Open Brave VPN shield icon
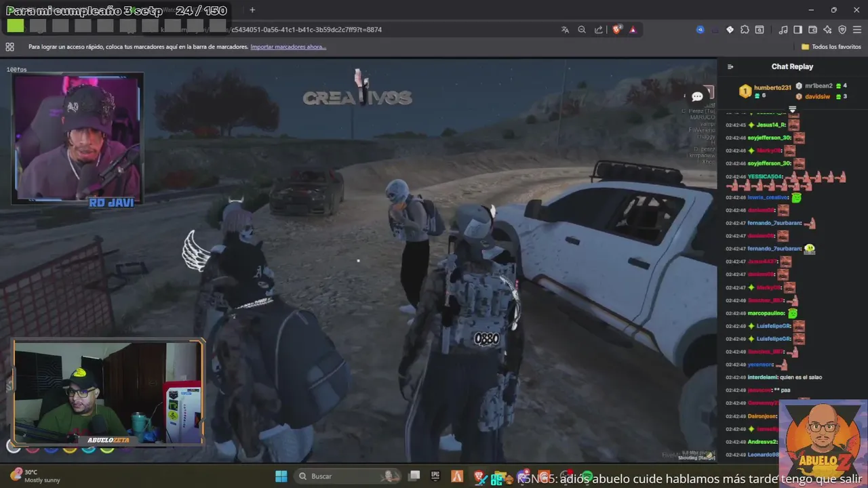Screen dimensions: 868x488 coord(842,30)
